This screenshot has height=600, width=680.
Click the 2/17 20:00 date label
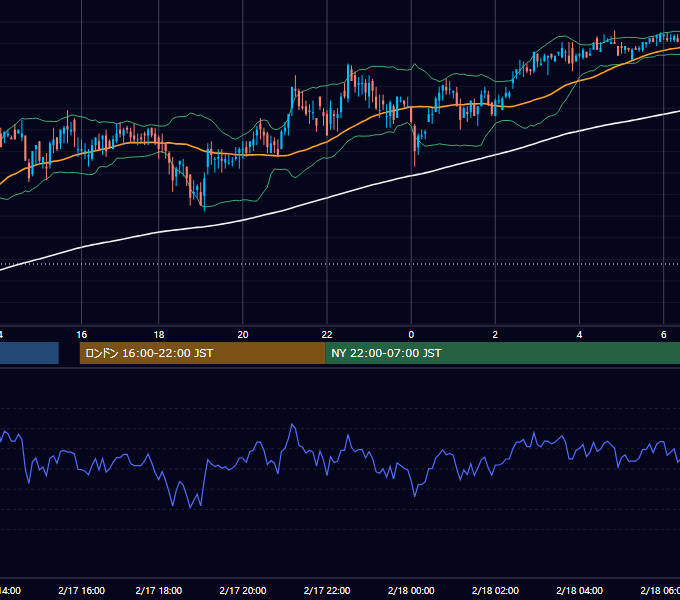(243, 590)
